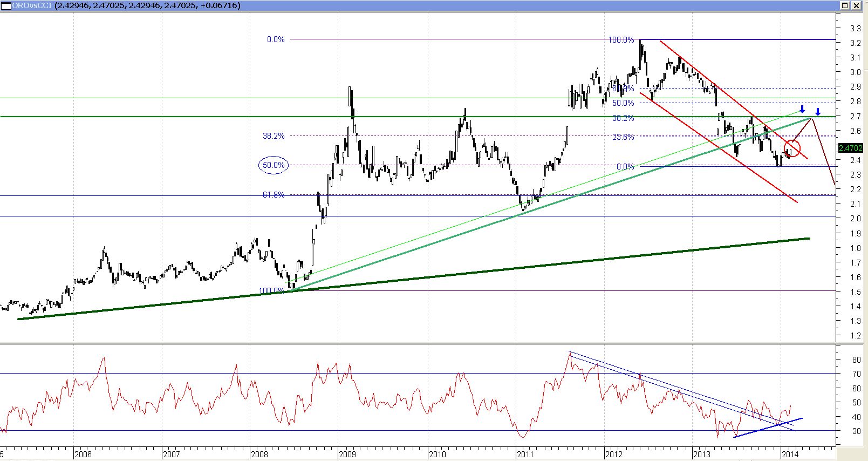Click the blue oval around 50.0% label
The image size is (868, 461).
pyautogui.click(x=274, y=165)
